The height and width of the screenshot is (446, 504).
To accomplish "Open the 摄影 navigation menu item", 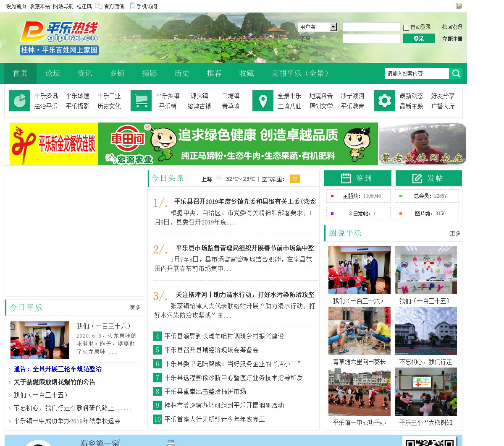I will (150, 73).
